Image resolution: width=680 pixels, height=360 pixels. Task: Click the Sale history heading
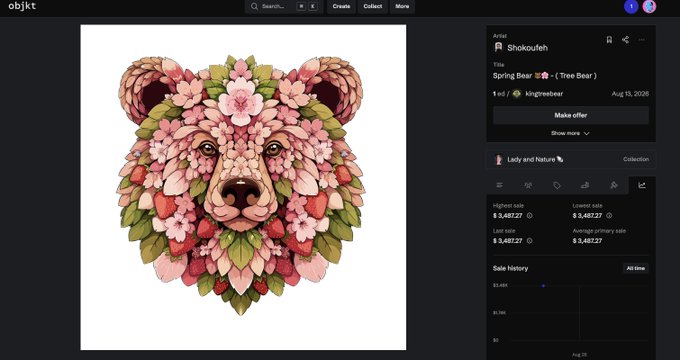click(x=510, y=268)
